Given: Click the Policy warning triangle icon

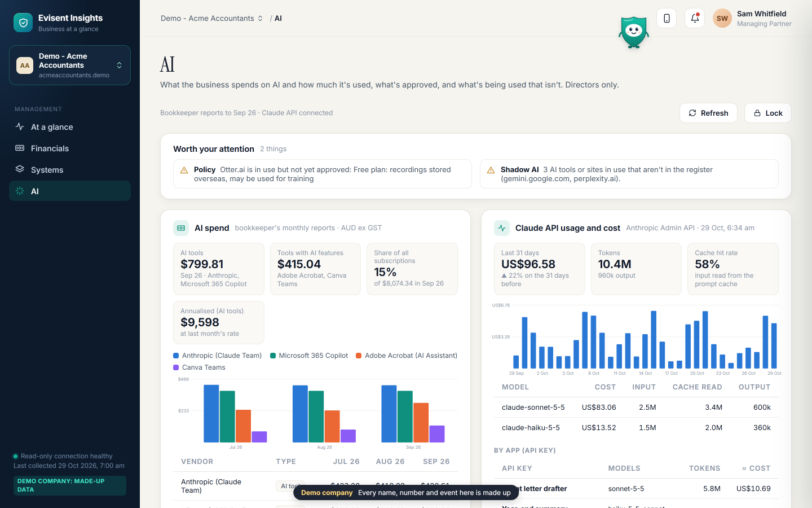Looking at the screenshot, I should point(184,170).
